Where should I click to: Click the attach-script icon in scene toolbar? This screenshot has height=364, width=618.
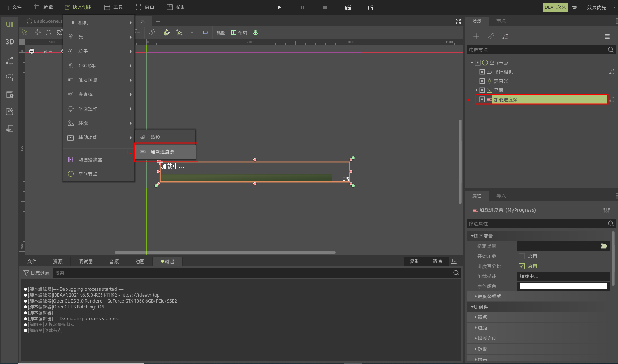[505, 36]
